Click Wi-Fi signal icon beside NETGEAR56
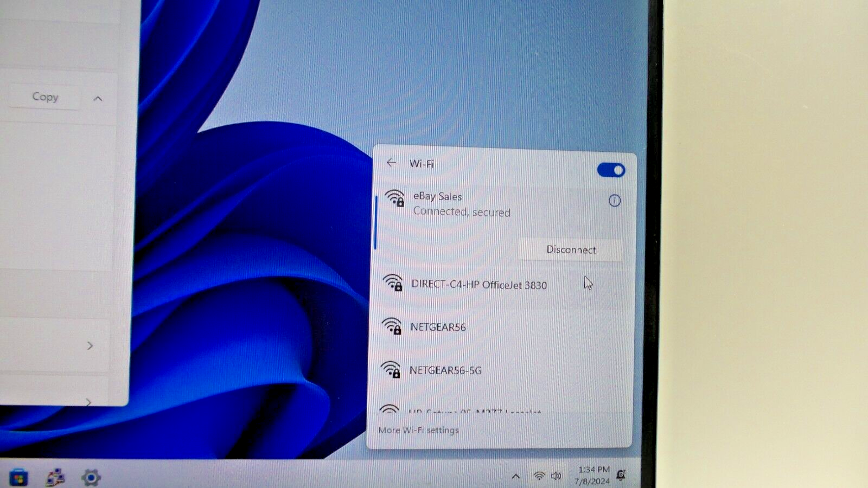 [x=391, y=326]
